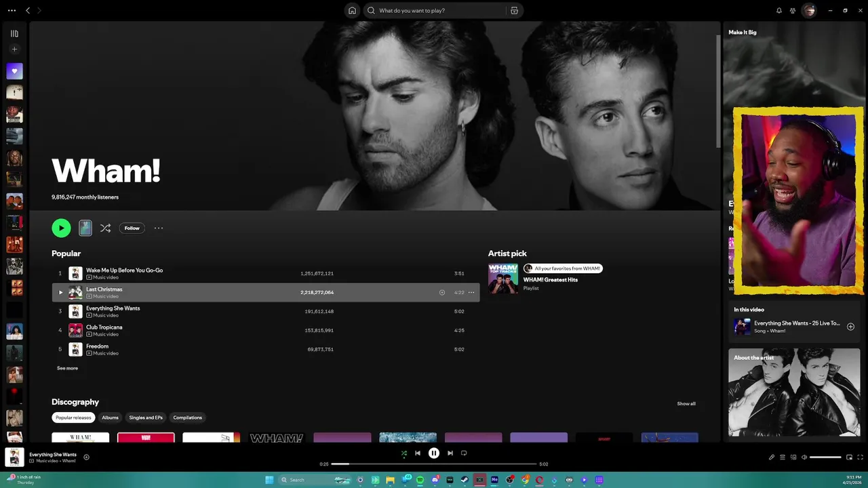Expand popular tracks with See more
The image size is (868, 488).
(67, 368)
